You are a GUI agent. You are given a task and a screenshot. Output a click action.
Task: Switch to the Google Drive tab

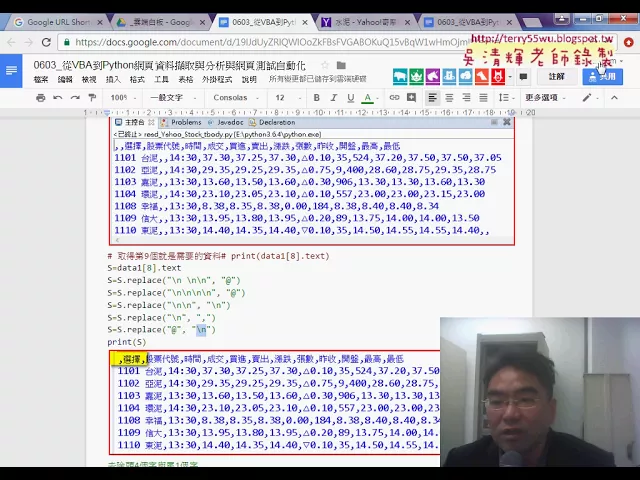(161, 22)
